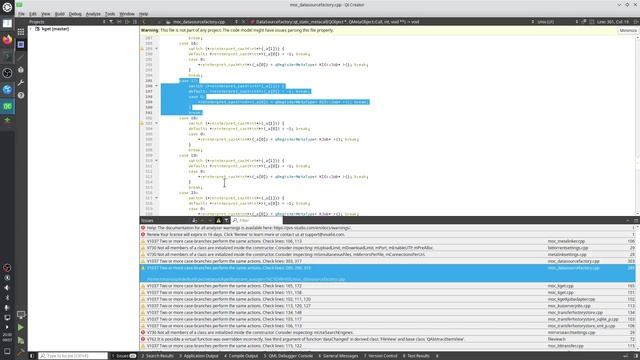
Task: Toggle warnings display in Issues pane
Action: tap(218, 220)
